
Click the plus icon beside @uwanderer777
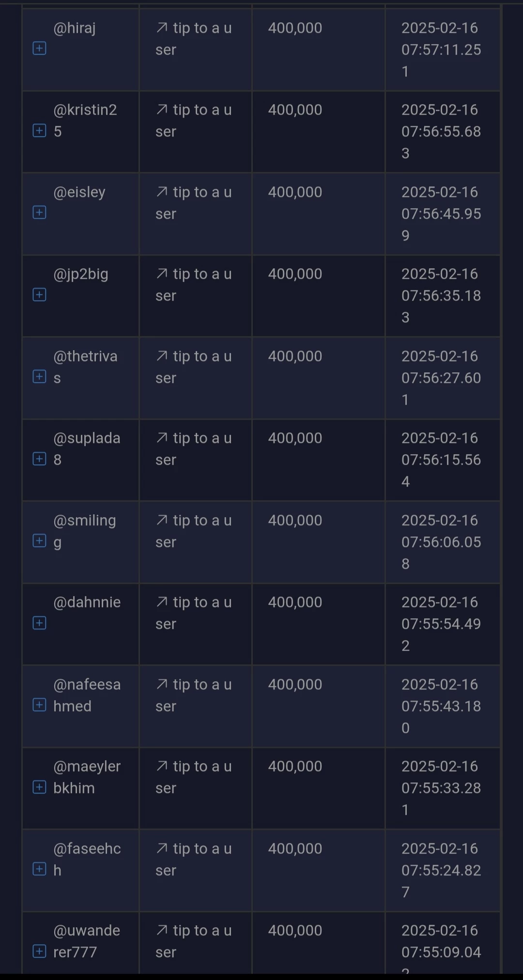pyautogui.click(x=39, y=951)
